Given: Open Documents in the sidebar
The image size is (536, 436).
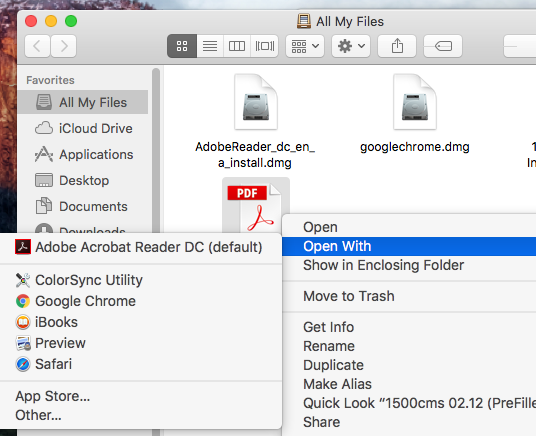Looking at the screenshot, I should click(x=83, y=206).
